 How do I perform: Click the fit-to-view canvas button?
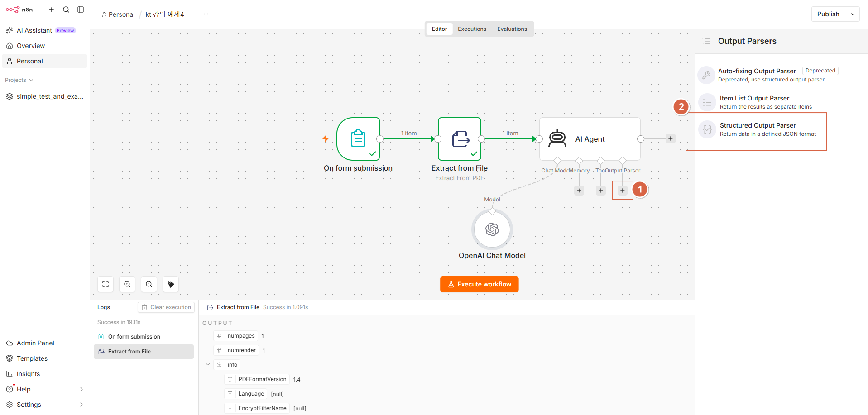(x=106, y=284)
